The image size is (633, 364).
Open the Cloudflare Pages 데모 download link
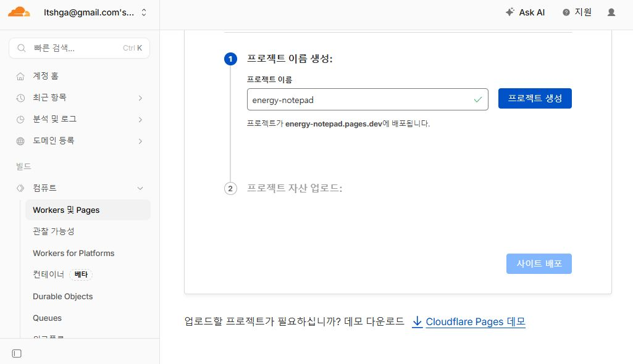476,321
